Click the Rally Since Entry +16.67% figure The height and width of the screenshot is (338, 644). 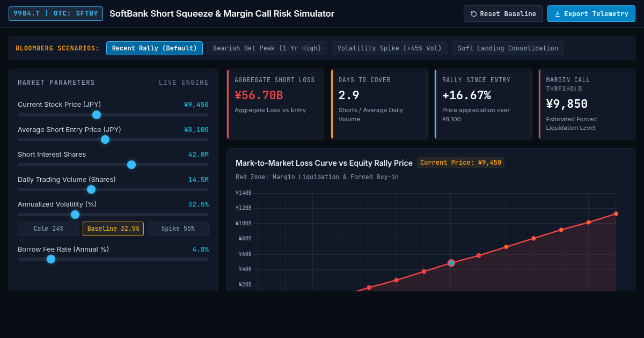click(x=466, y=95)
